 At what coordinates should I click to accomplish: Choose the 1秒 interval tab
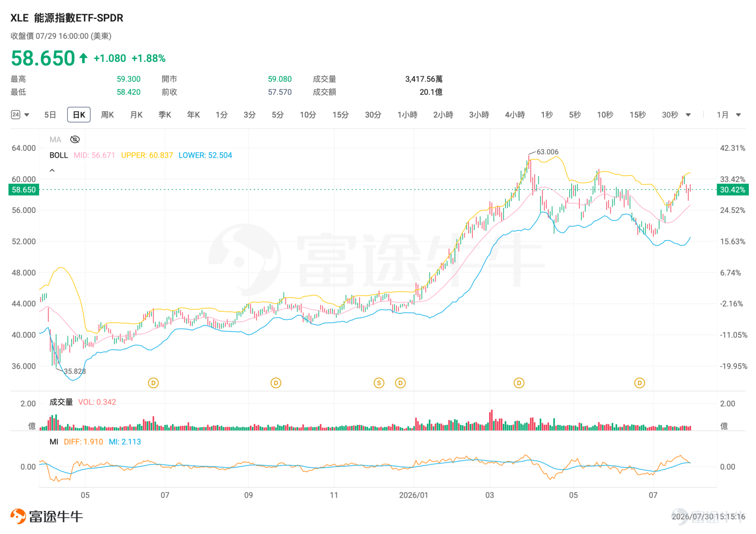click(x=547, y=115)
